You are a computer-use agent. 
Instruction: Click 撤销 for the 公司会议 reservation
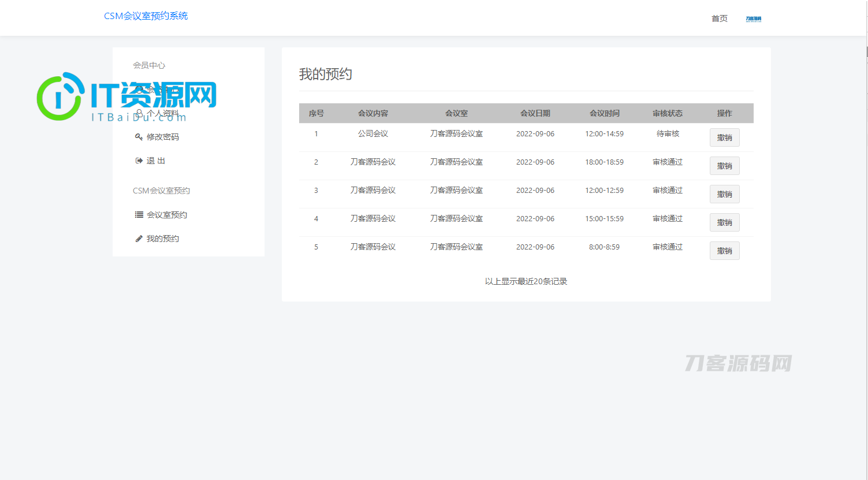click(724, 137)
